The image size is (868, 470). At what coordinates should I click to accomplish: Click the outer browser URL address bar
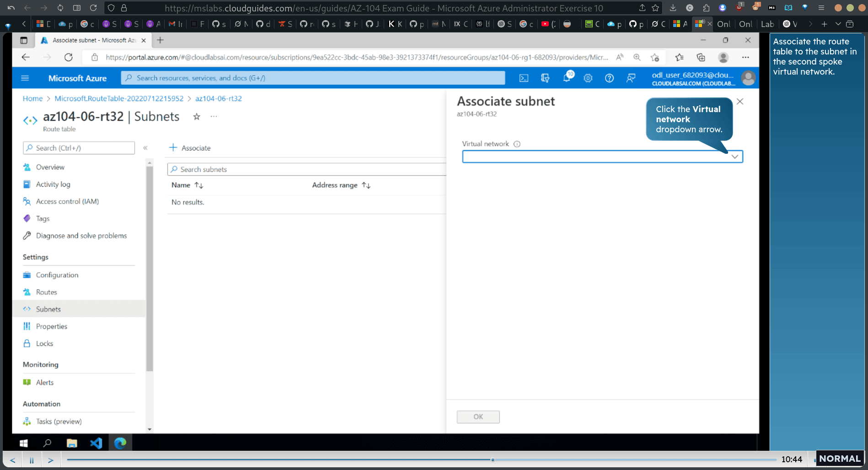(x=383, y=8)
